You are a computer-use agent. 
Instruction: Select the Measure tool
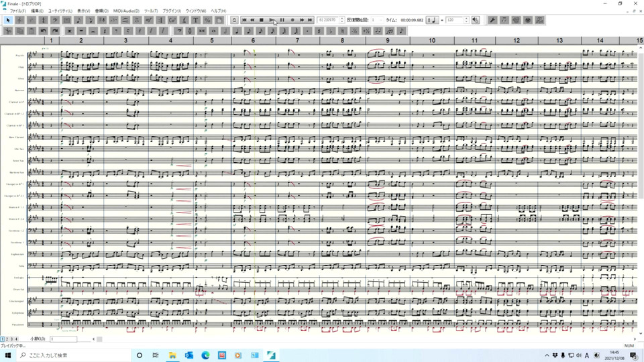click(x=66, y=20)
